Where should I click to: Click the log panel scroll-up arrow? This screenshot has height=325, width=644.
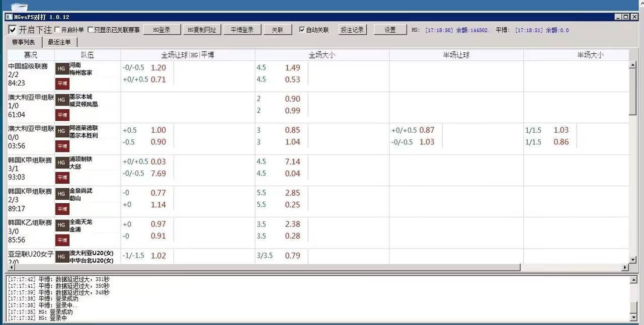(x=633, y=279)
